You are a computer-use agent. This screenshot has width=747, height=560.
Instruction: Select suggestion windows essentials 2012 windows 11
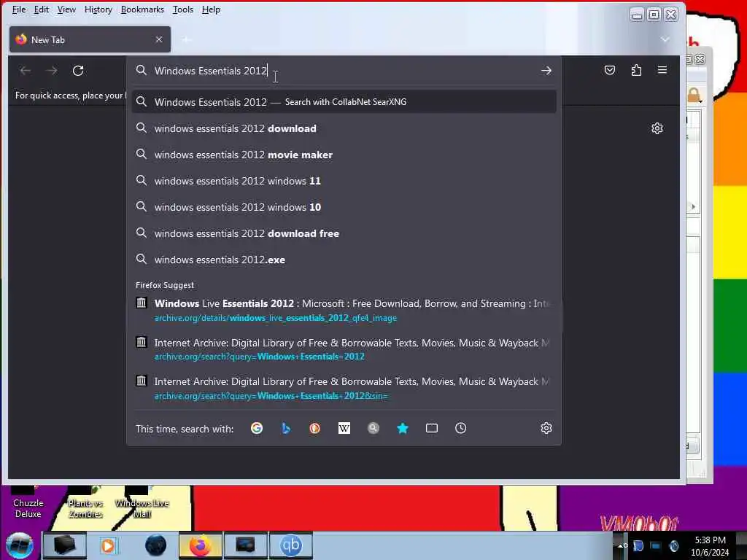coord(344,181)
